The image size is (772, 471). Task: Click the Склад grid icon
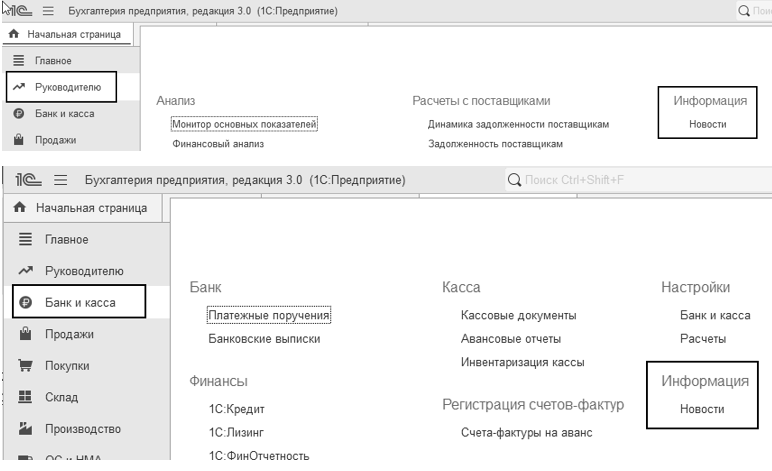pyautogui.click(x=25, y=397)
